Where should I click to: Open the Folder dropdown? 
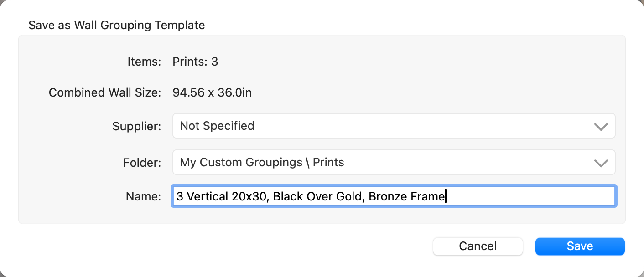tap(393, 162)
